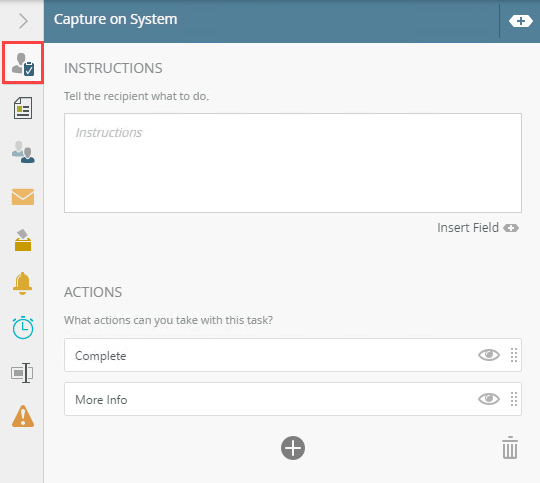The image size is (540, 483).
Task: Open the Errors warning triangle icon
Action: (x=23, y=416)
